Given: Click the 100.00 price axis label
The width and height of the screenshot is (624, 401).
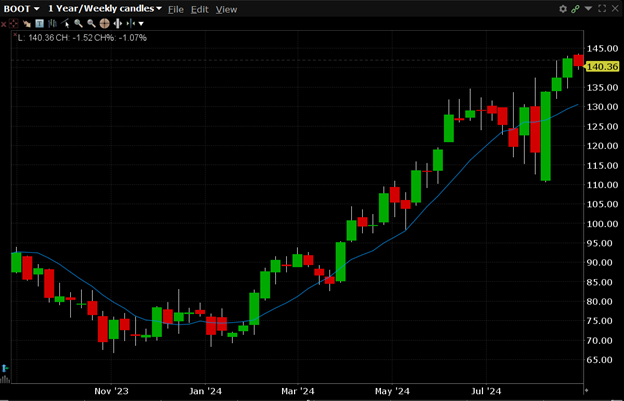Looking at the screenshot, I should (603, 224).
